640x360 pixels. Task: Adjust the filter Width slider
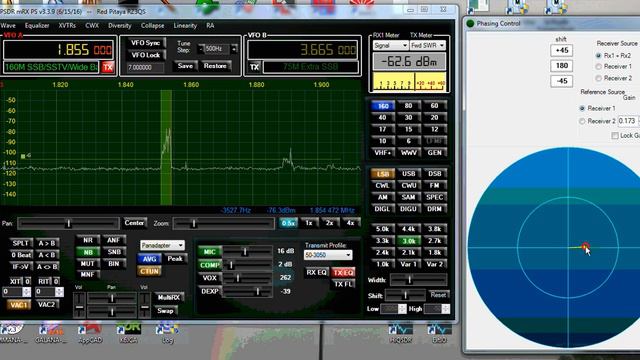(418, 280)
